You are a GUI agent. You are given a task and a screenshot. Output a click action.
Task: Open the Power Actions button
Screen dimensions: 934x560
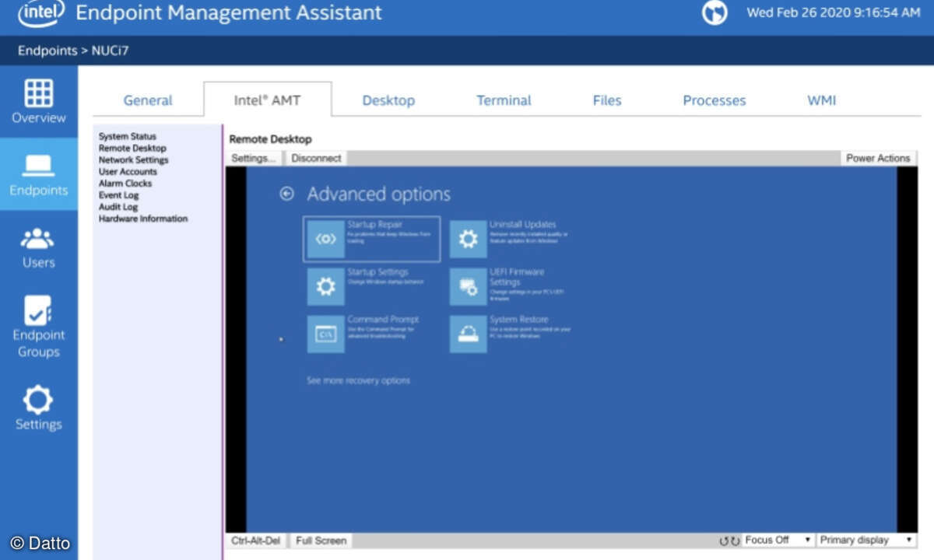pos(878,158)
